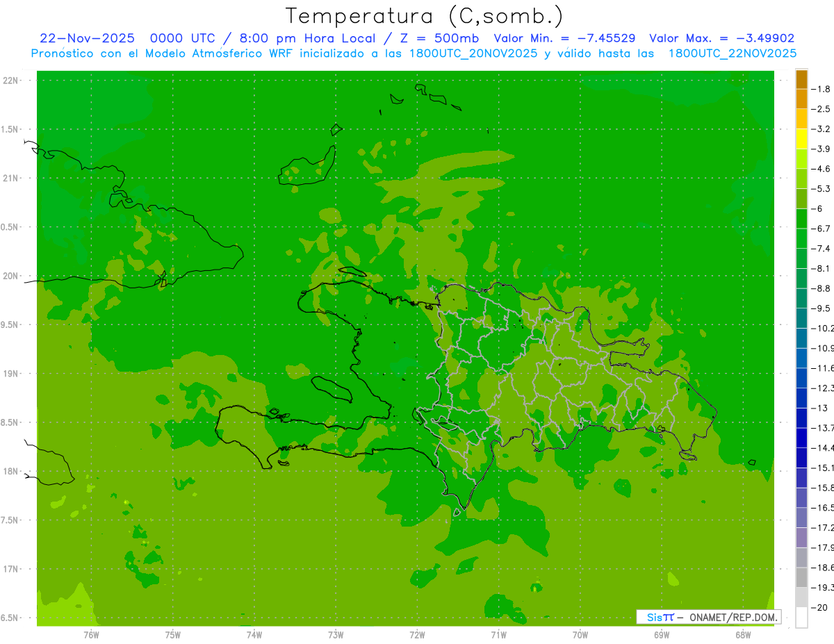This screenshot has height=644, width=834.
Task: Click 'Modelo Atmosferico WRF' in the subtitle
Action: click(218, 53)
